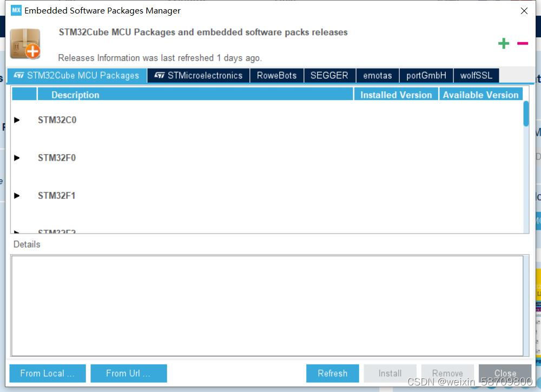Switch to the SEGGER tab

329,76
